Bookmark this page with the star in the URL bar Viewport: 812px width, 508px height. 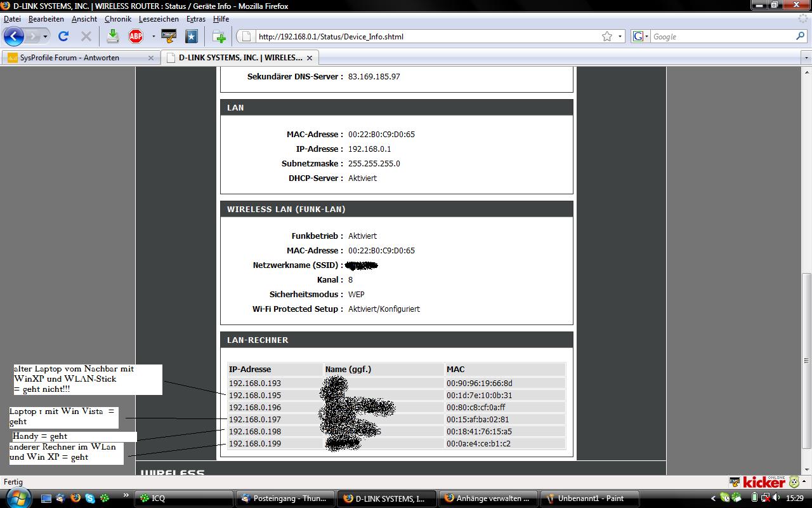pos(607,36)
